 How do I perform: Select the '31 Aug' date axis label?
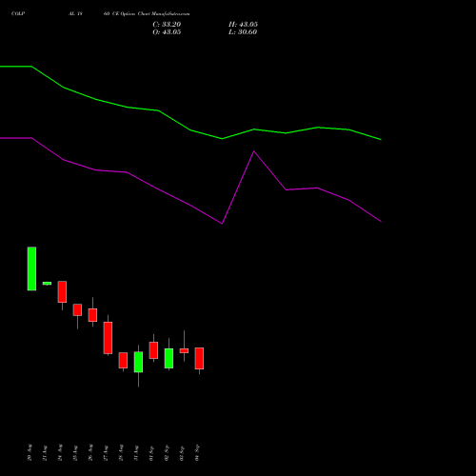click(x=136, y=453)
